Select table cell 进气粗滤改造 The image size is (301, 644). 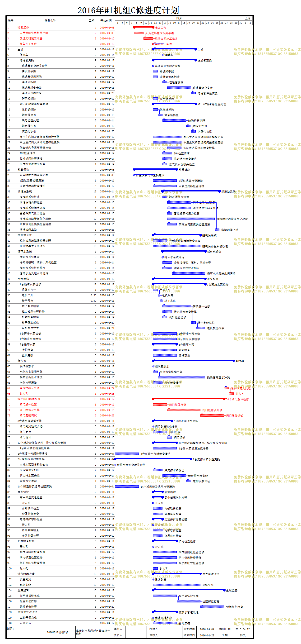click(x=26, y=574)
